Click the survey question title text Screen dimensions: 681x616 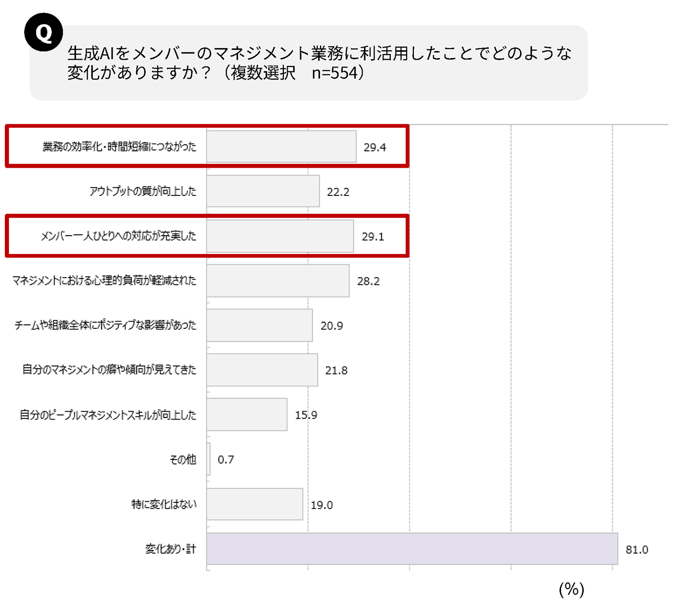click(x=318, y=62)
